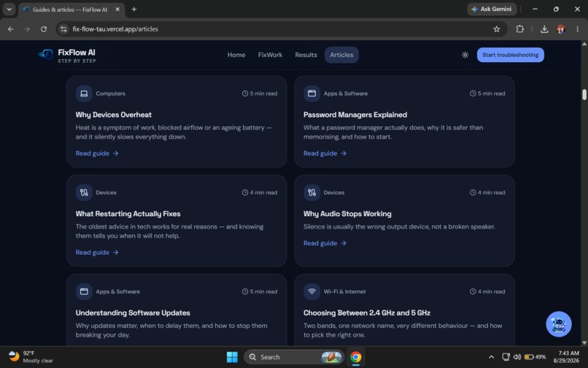The width and height of the screenshot is (588, 368).
Task: Open the Why Audio Stops Working title
Action: pyautogui.click(x=347, y=214)
